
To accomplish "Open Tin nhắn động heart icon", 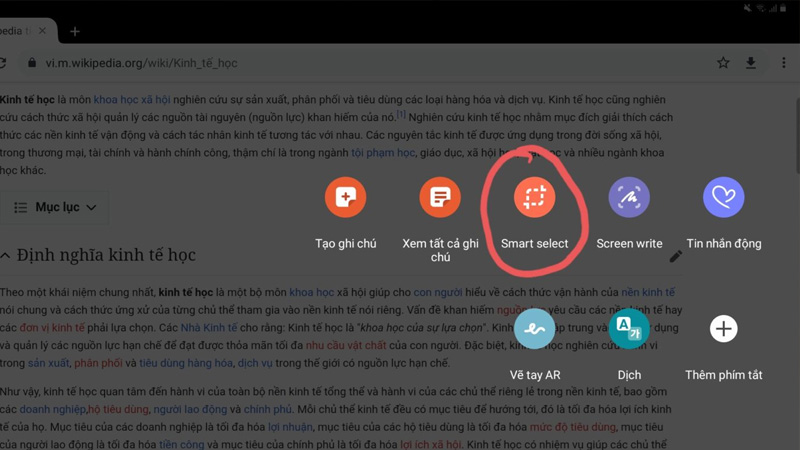I will [x=723, y=198].
